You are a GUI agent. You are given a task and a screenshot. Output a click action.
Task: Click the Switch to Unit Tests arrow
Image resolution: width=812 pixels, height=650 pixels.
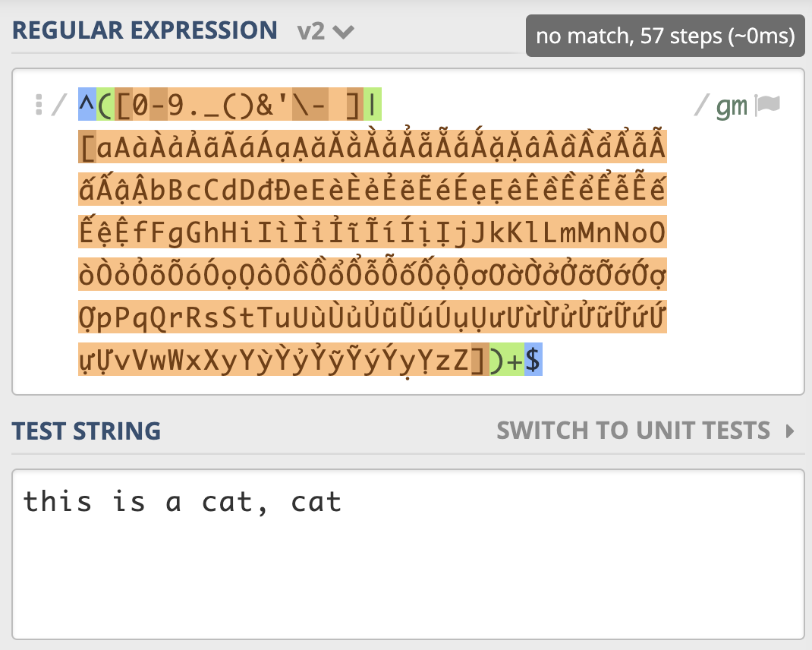point(790,431)
